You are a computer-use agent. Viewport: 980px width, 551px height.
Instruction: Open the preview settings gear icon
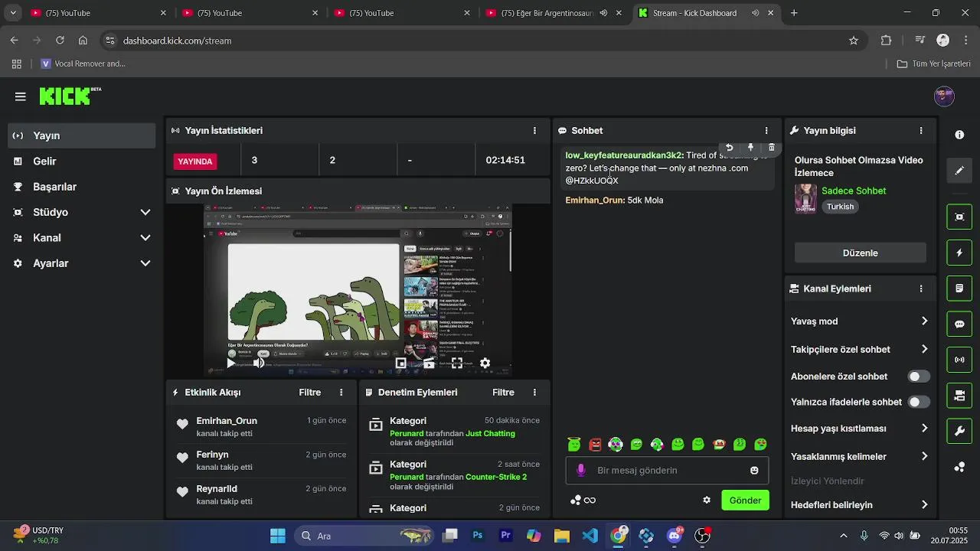coord(485,363)
